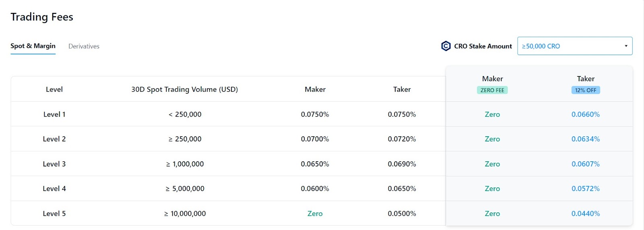Click the 0.0440% discounted taker fee
This screenshot has width=644, height=230.
[586, 214]
